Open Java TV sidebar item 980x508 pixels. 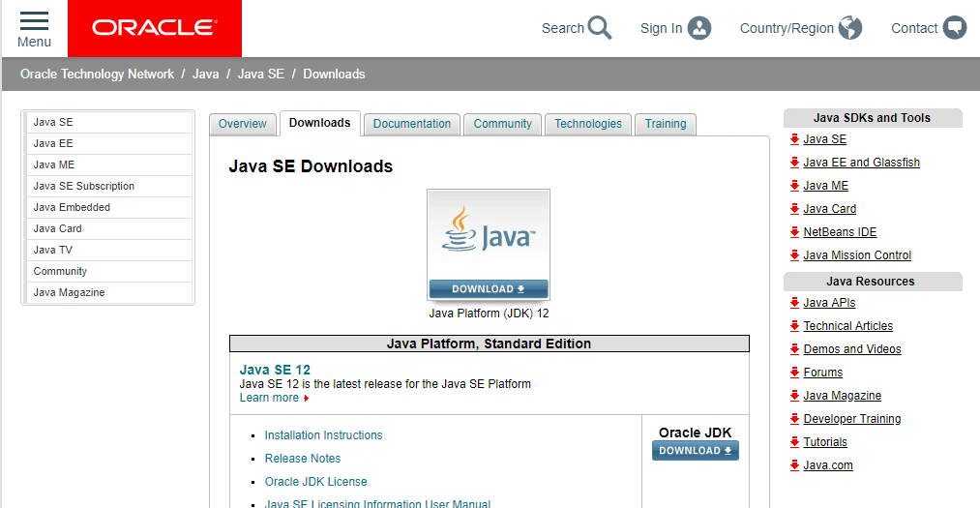(108, 250)
